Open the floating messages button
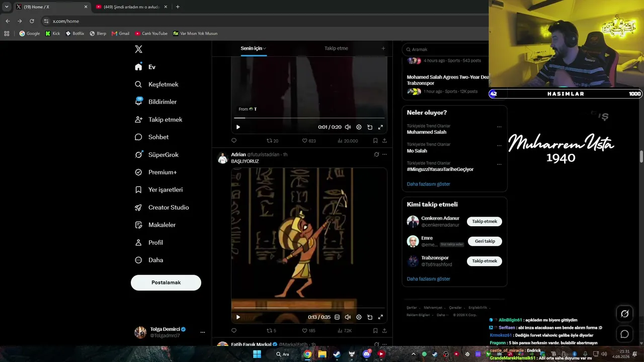Screen dimensions: 644x362 click(x=624, y=334)
